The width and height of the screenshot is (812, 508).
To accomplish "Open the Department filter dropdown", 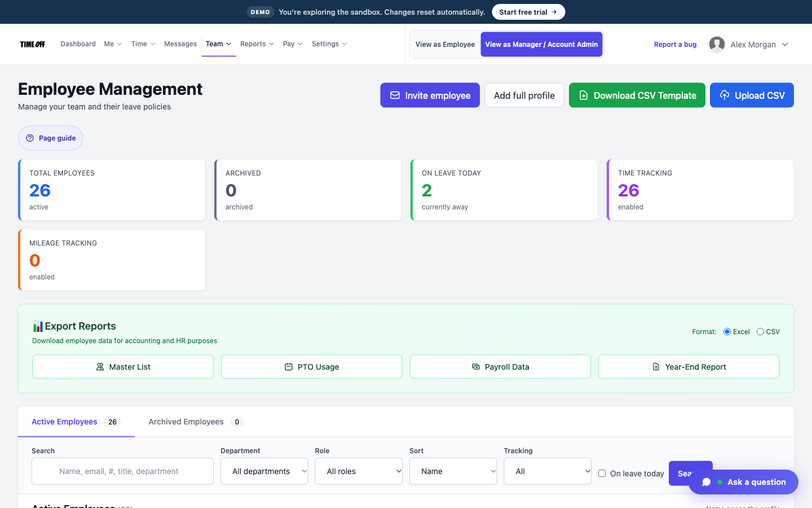I will point(264,471).
